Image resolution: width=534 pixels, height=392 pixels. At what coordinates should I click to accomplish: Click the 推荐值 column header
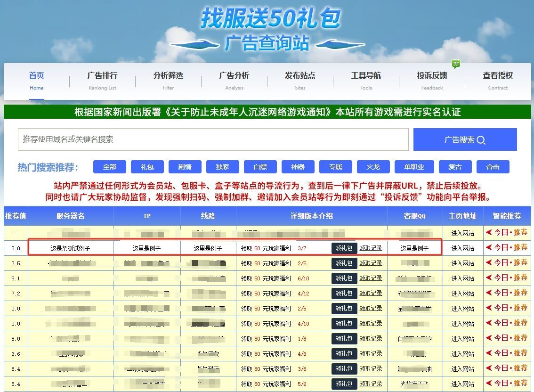[16, 216]
